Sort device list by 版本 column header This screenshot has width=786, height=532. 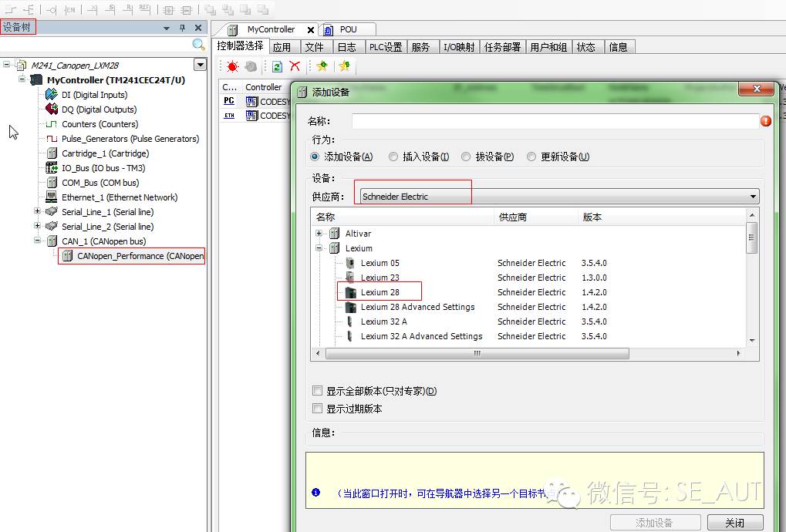662,217
